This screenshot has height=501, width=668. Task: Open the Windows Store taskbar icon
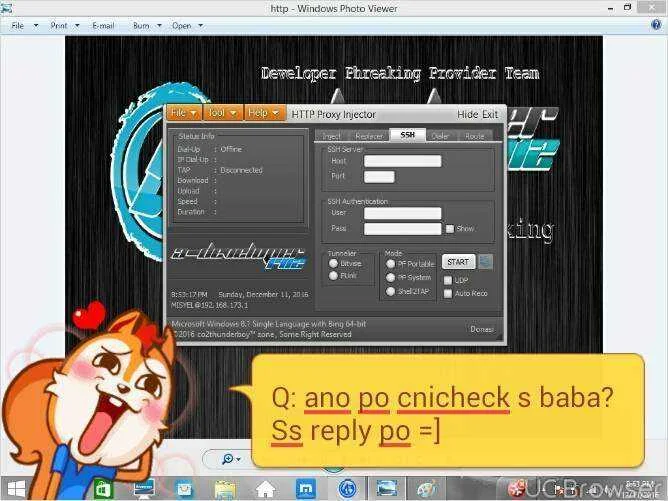coord(102,489)
